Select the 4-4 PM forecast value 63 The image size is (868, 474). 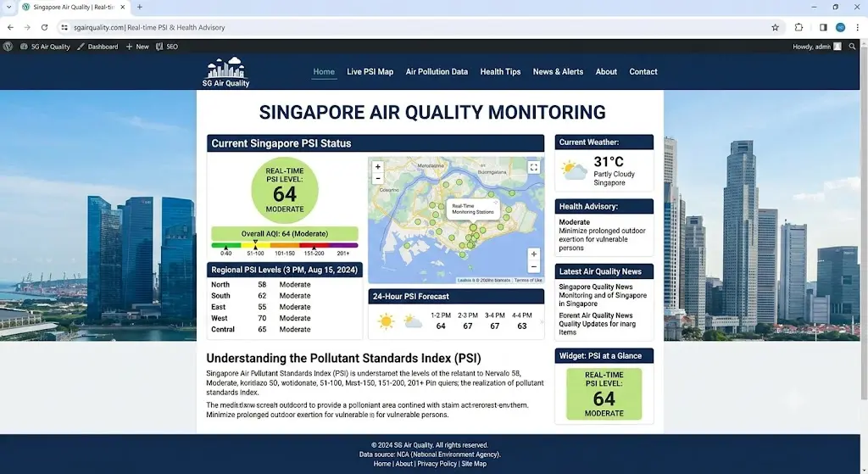coord(522,326)
